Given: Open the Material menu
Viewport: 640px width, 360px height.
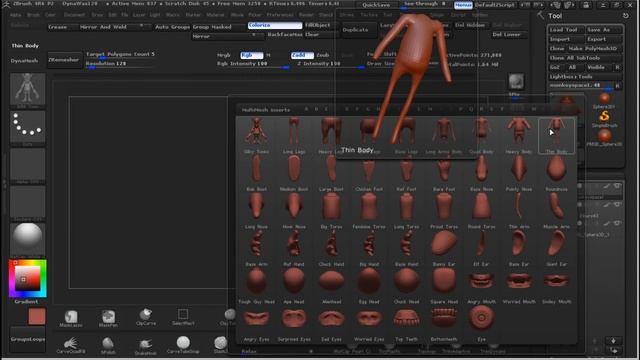Looking at the screenshot, I should point(215,15).
